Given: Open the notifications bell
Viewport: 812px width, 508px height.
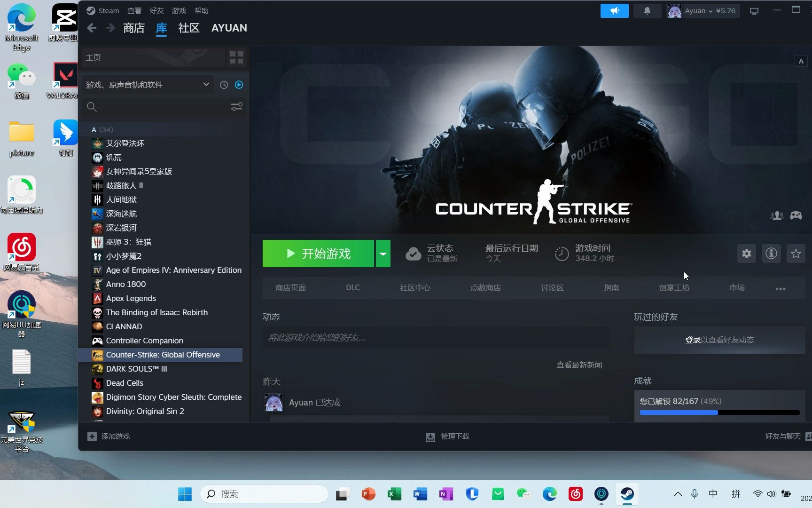Looking at the screenshot, I should click(x=647, y=11).
